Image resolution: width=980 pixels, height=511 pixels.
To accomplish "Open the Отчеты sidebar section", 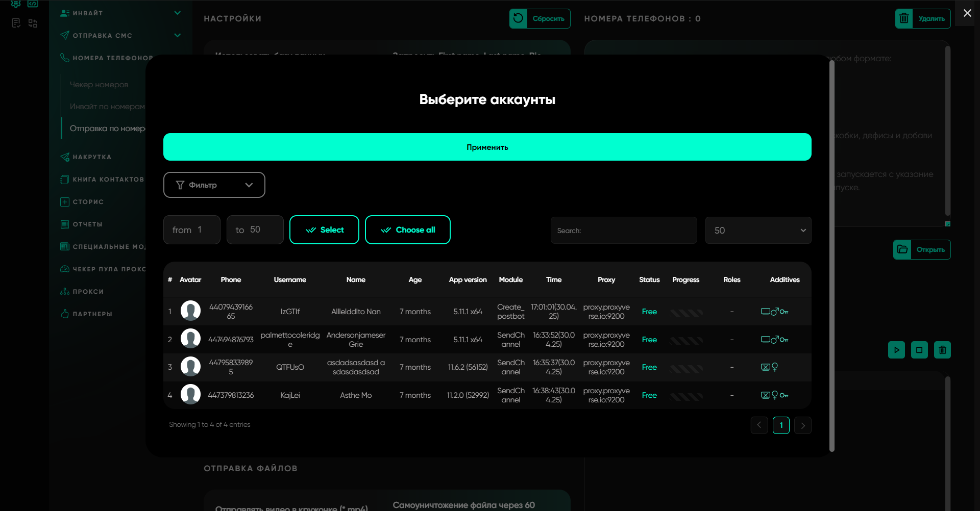I will 87,224.
